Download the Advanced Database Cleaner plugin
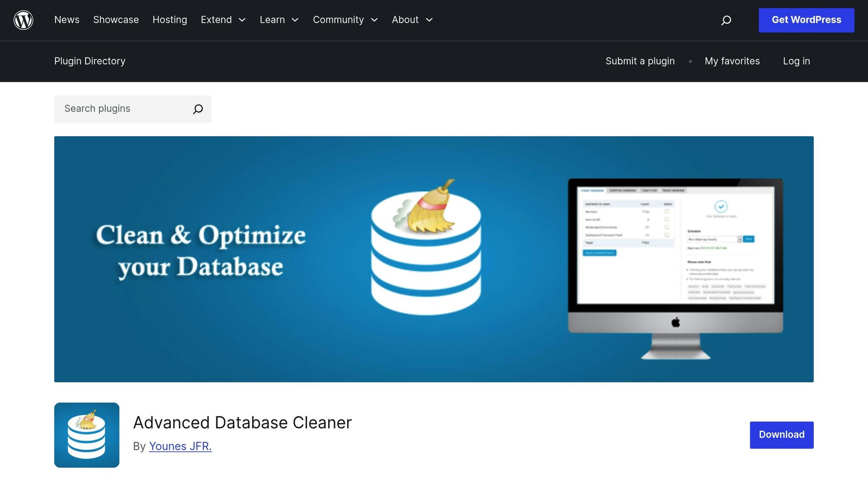Viewport: 868px width, 488px height. coord(781,435)
